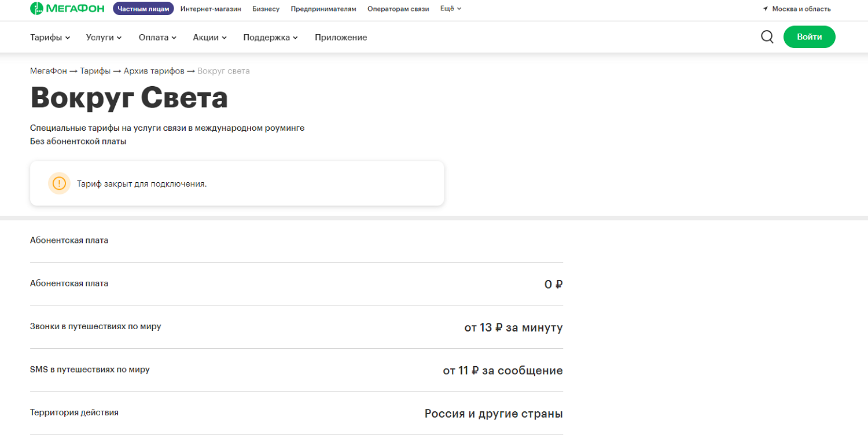Click the location arrow icon
The image size is (868, 446).
click(x=765, y=9)
